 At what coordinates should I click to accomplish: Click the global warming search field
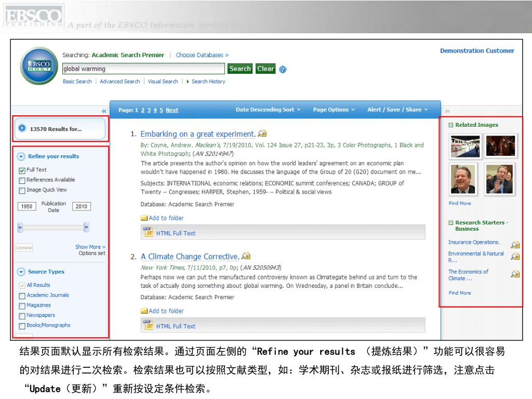pos(143,69)
